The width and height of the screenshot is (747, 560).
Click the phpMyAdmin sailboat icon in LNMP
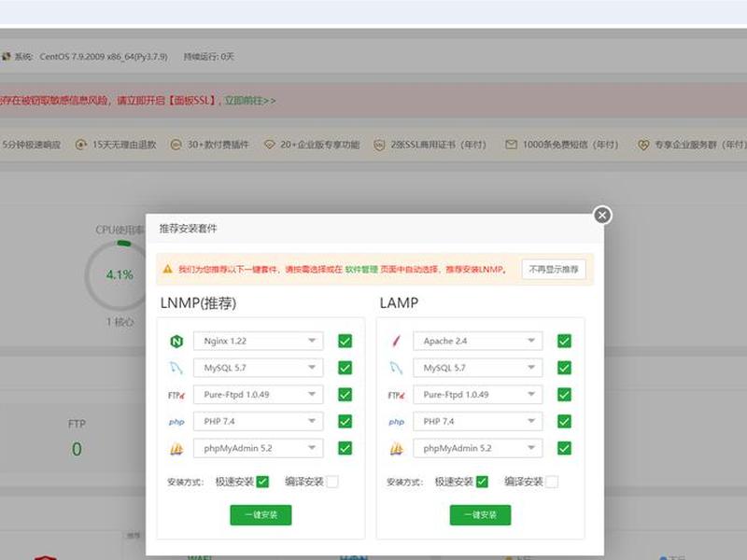(176, 449)
